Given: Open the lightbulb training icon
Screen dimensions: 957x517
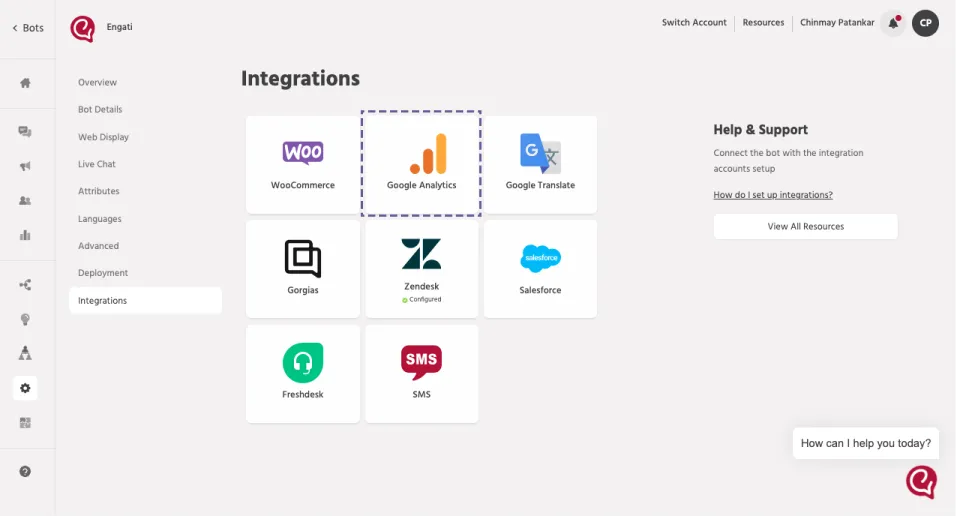Looking at the screenshot, I should click(x=25, y=319).
